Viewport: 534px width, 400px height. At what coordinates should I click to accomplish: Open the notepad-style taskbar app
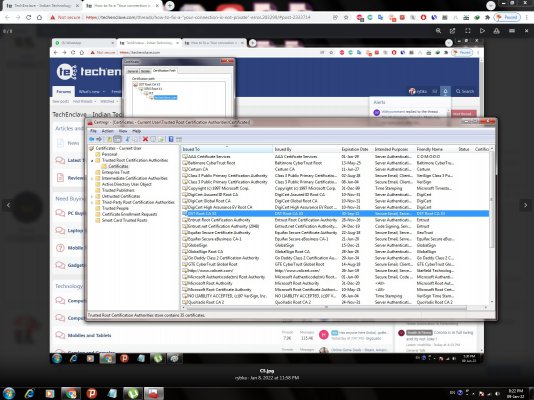point(112,393)
